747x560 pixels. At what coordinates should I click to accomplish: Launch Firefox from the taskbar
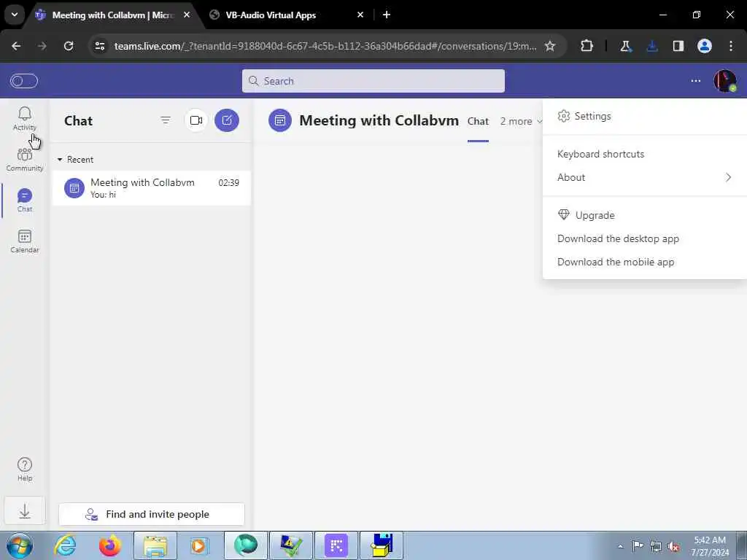click(x=110, y=545)
